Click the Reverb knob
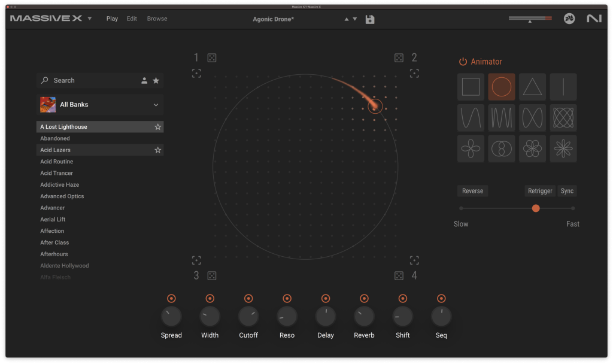 click(x=364, y=316)
